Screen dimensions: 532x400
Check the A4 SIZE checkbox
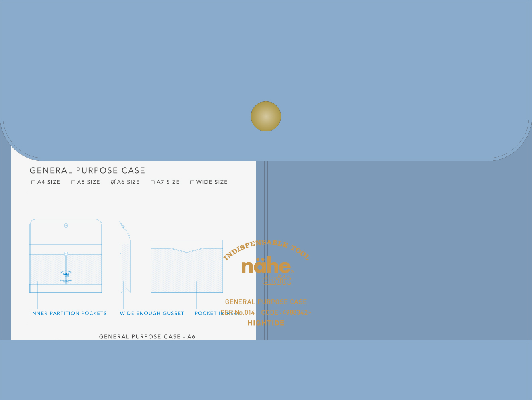point(33,182)
